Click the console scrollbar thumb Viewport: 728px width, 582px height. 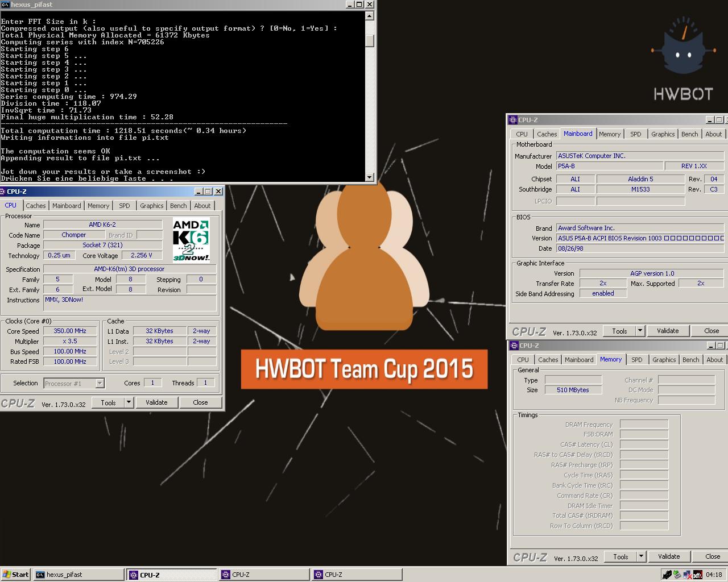click(x=370, y=41)
